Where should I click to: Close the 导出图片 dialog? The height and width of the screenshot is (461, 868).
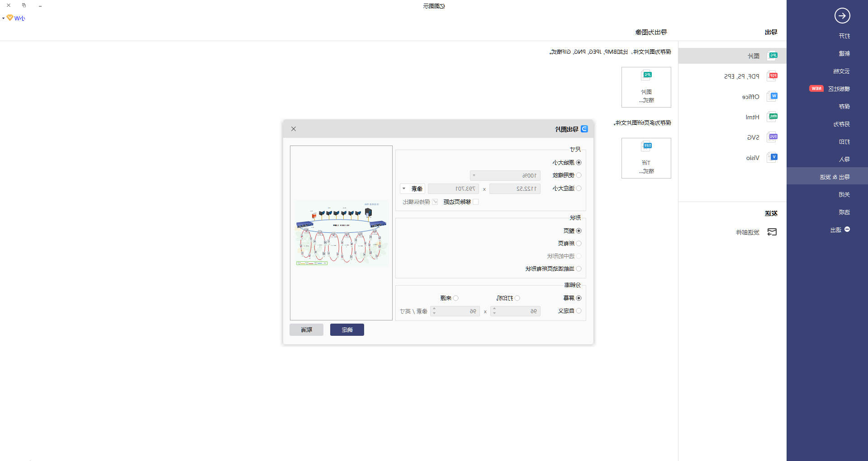tap(294, 129)
